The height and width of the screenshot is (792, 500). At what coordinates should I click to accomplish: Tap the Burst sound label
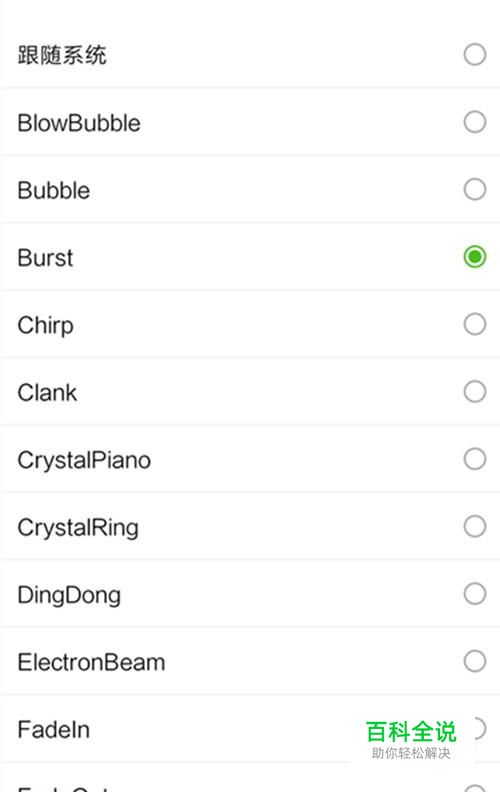45,258
